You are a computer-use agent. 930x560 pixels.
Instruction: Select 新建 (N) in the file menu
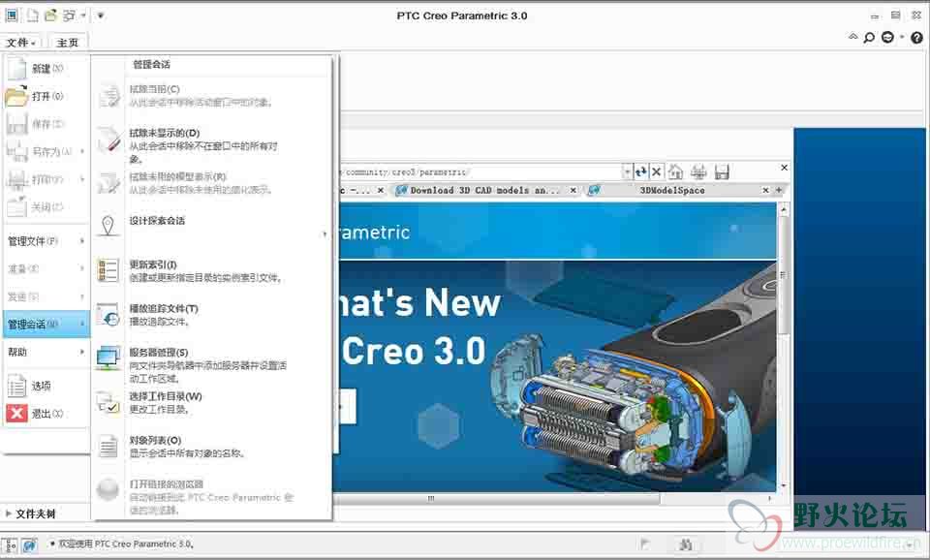pos(46,68)
